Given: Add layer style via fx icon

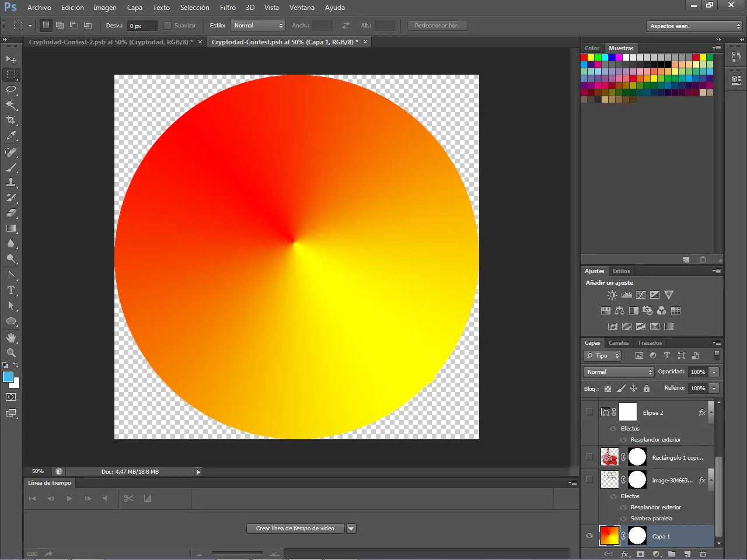Looking at the screenshot, I should [x=625, y=554].
